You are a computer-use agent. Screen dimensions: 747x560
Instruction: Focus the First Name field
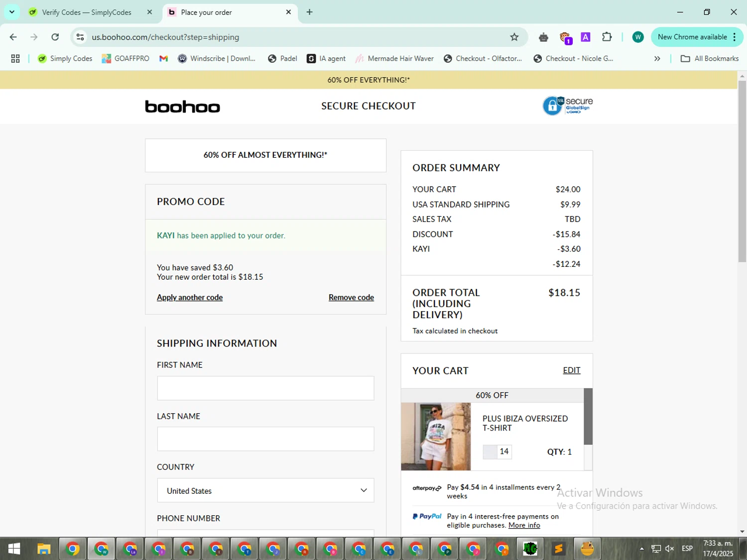coord(265,388)
